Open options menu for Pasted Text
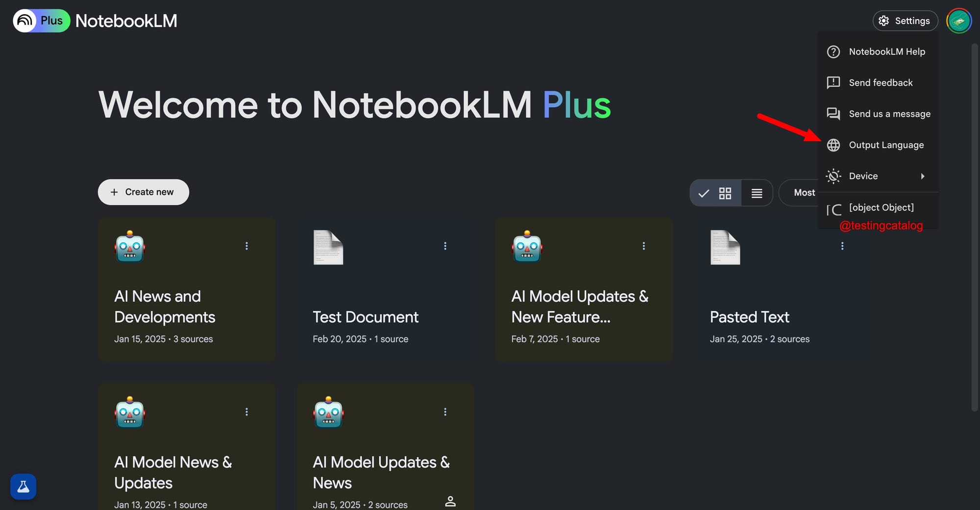980x510 pixels. pyautogui.click(x=842, y=246)
